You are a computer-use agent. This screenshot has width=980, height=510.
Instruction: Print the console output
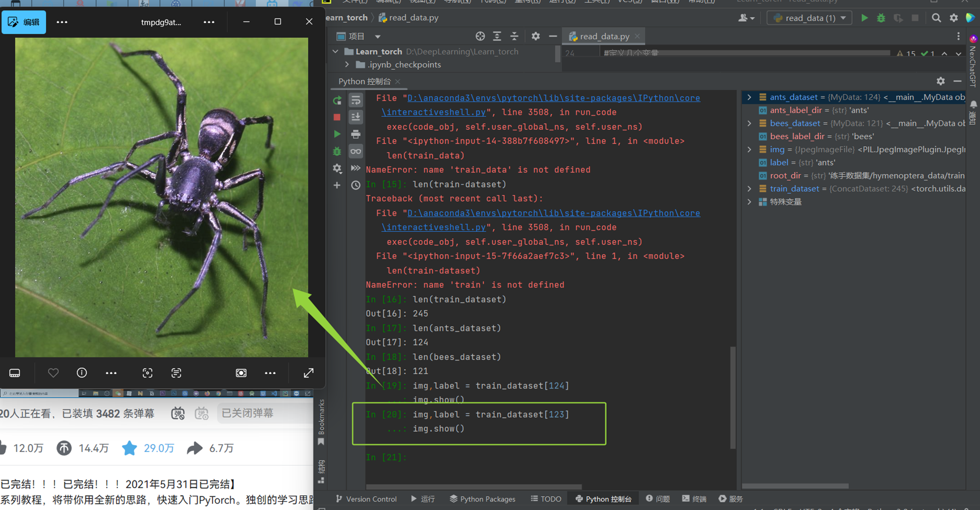click(x=356, y=134)
